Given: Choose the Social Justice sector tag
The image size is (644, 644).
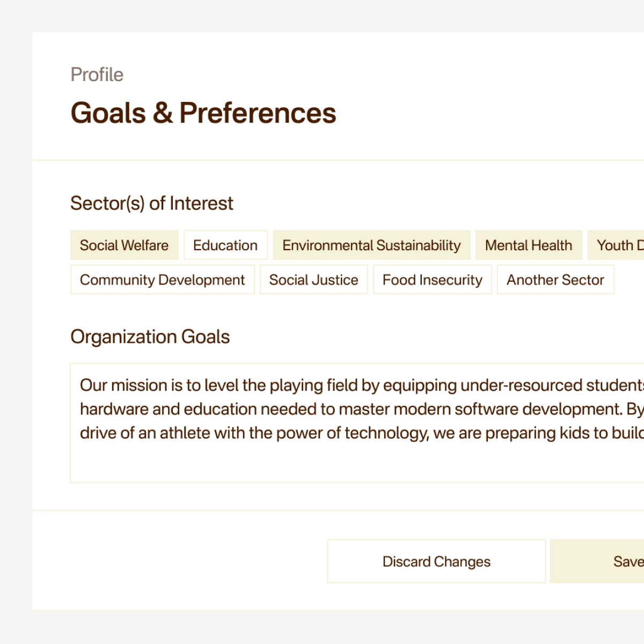Looking at the screenshot, I should click(314, 280).
